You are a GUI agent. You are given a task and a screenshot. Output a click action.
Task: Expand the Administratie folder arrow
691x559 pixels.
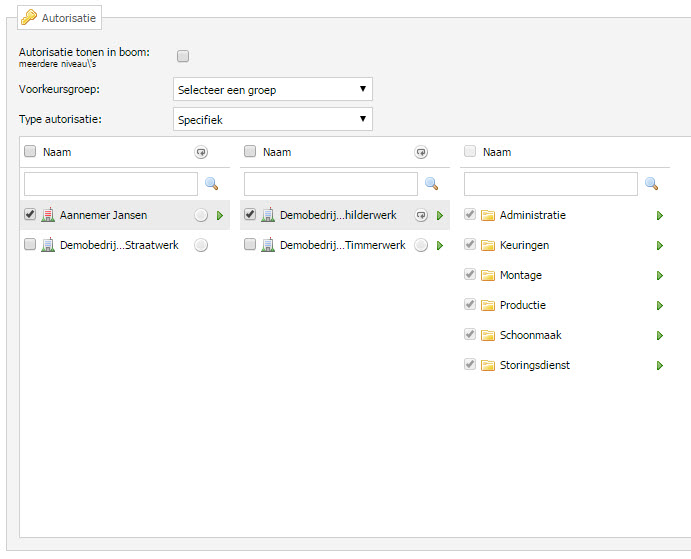(x=660, y=216)
